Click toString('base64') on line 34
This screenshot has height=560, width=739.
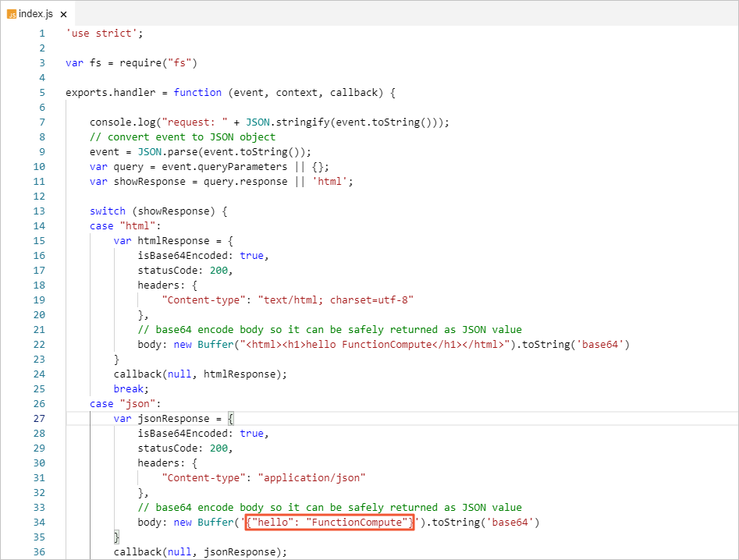pyautogui.click(x=485, y=523)
